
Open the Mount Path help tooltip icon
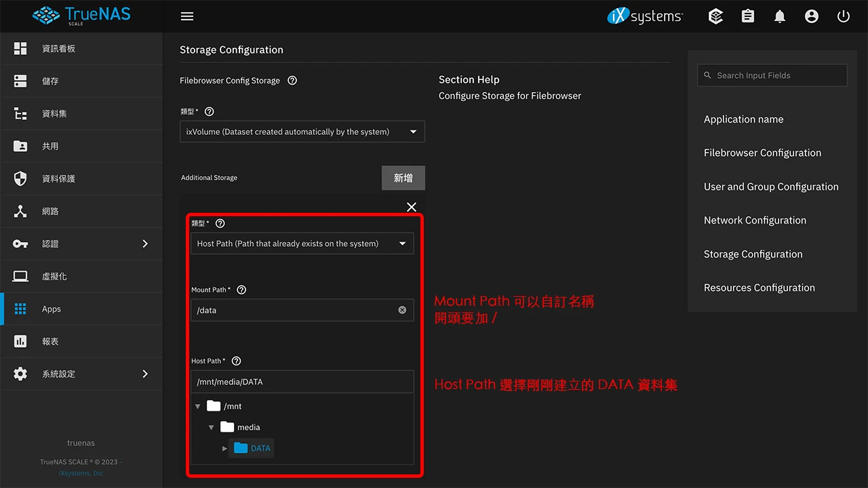coord(241,289)
